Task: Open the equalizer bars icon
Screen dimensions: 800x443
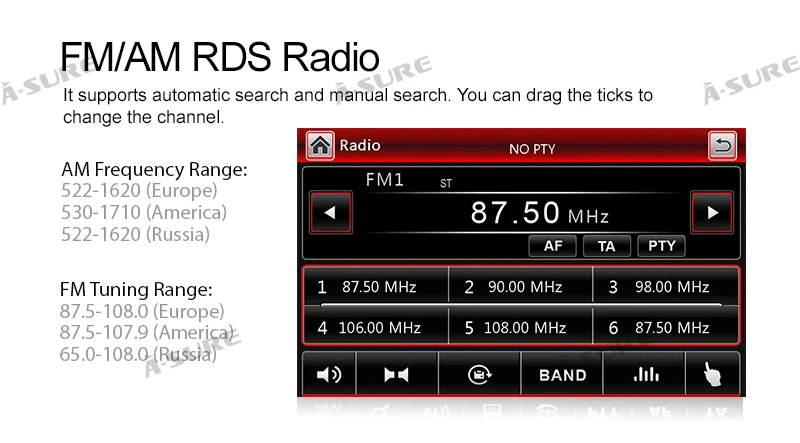Action: [x=645, y=375]
